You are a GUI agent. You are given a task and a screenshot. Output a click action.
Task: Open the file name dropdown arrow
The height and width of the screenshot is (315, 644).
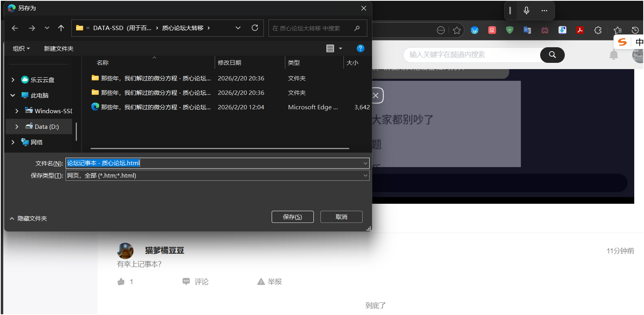(366, 163)
